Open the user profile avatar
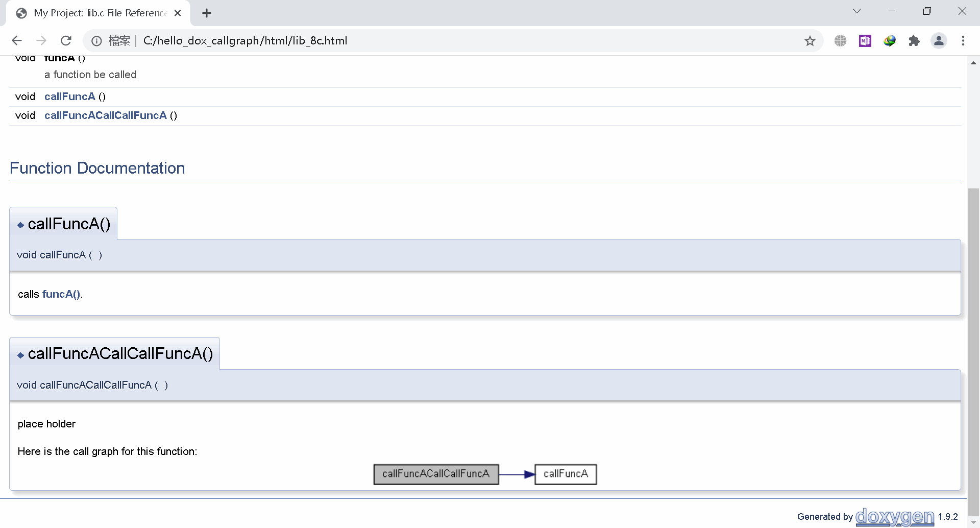The width and height of the screenshot is (980, 528). point(939,41)
